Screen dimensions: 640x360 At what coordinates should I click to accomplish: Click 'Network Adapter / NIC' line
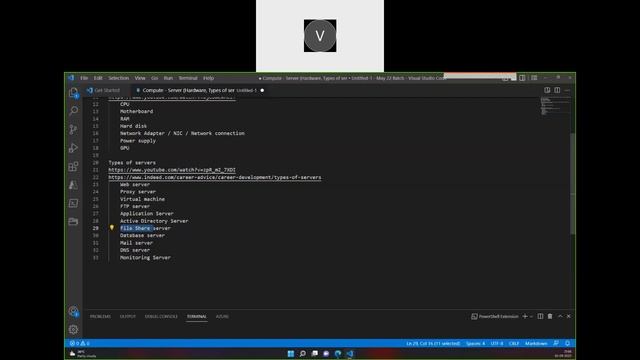[x=182, y=133]
